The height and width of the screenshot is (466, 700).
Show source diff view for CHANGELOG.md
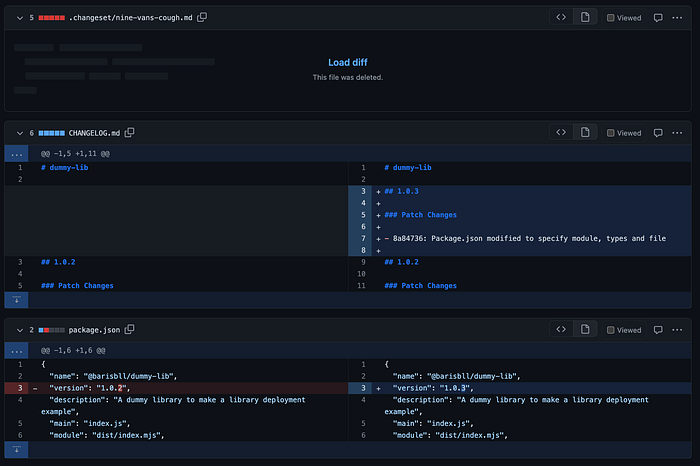(x=561, y=133)
